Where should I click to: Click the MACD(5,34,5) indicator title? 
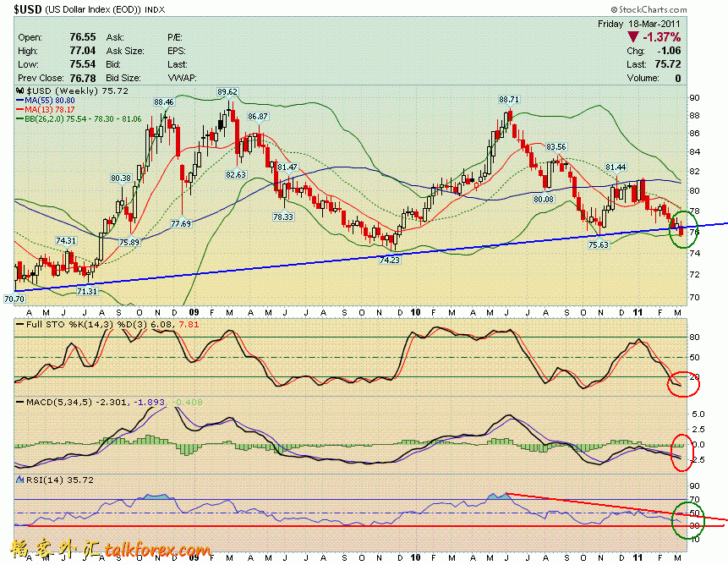pos(59,402)
